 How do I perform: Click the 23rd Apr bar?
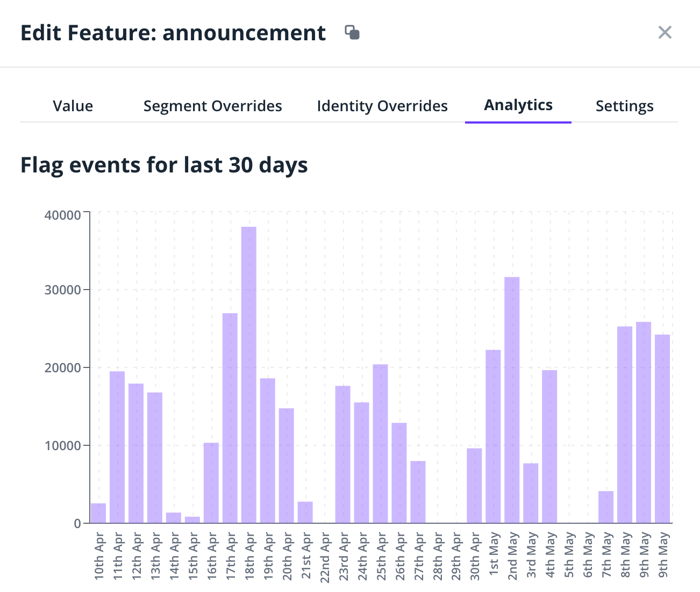pyautogui.click(x=342, y=454)
